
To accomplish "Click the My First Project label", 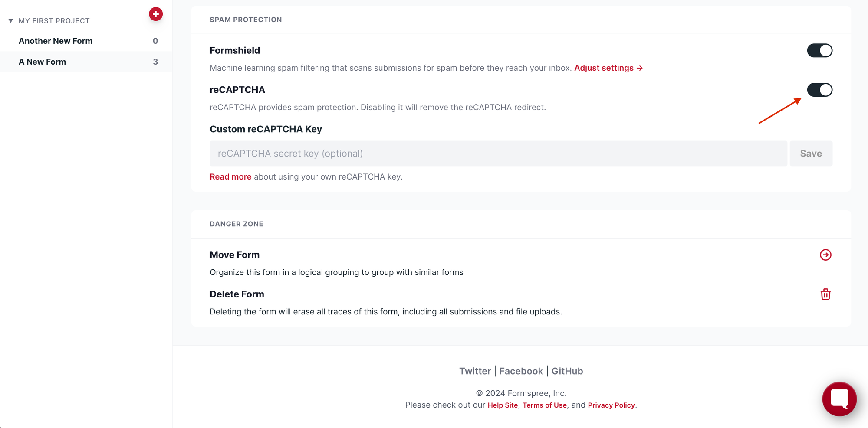I will (54, 21).
